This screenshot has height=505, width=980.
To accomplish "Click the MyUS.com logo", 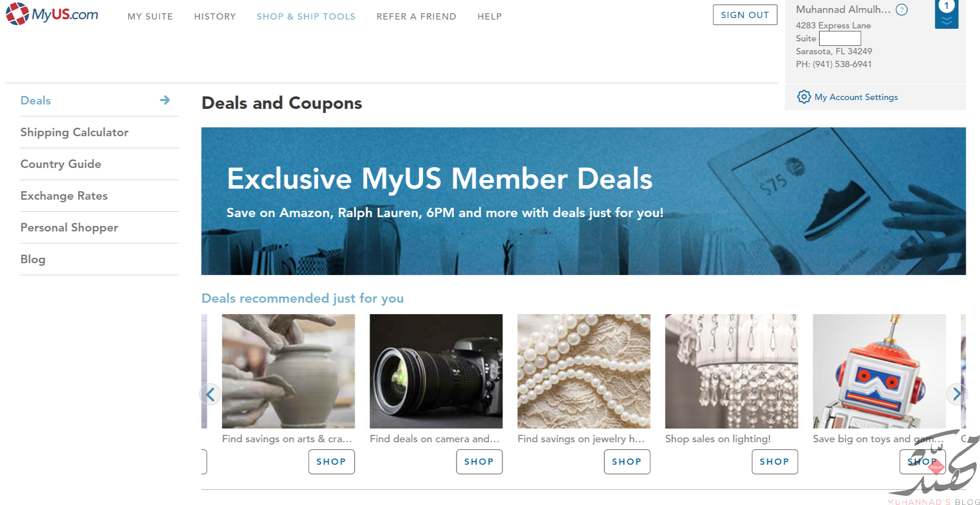I will point(52,14).
